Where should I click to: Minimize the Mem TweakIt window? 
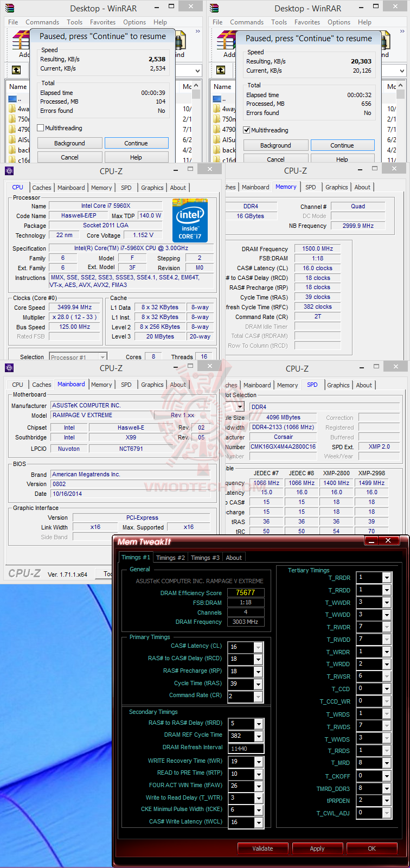point(373,541)
